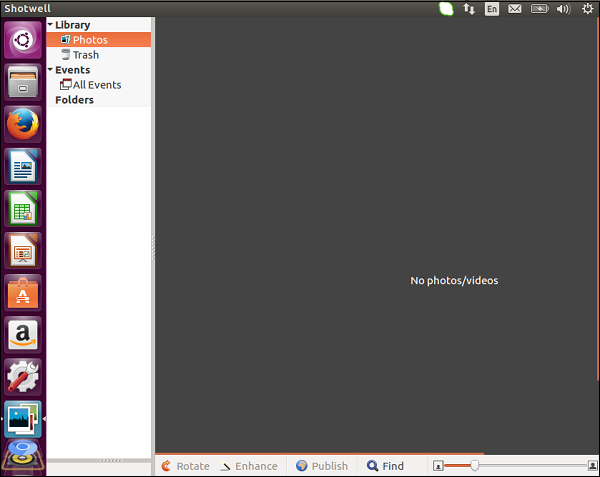Image resolution: width=600 pixels, height=477 pixels.
Task: Click the Enhance toolbar button
Action: (x=249, y=466)
